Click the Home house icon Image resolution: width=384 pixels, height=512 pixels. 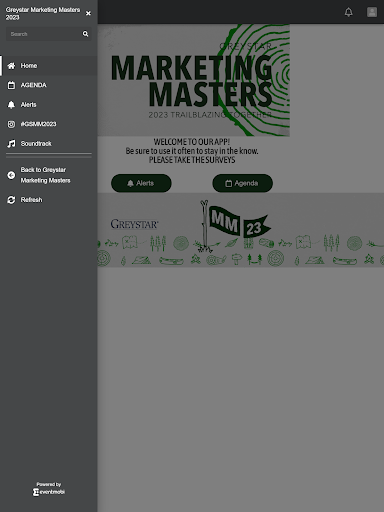(11, 66)
